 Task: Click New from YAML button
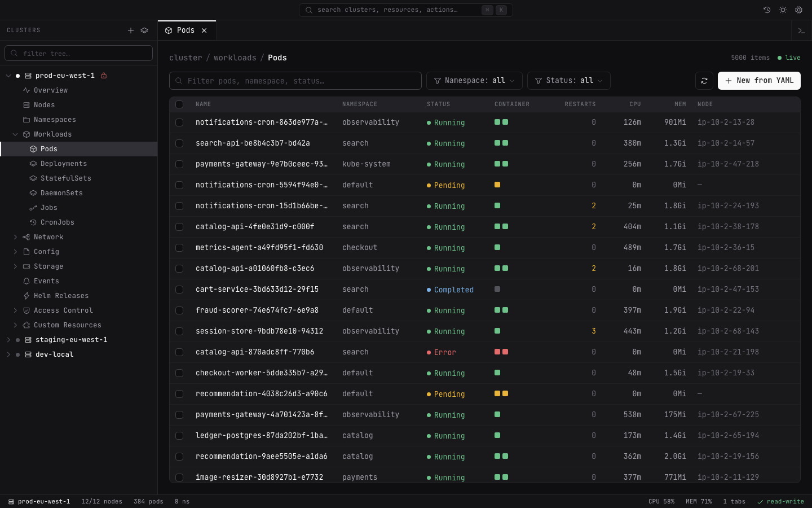[x=759, y=81]
